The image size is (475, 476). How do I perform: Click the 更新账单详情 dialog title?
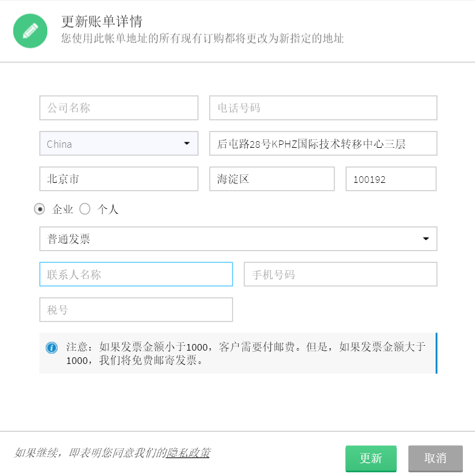pyautogui.click(x=102, y=22)
